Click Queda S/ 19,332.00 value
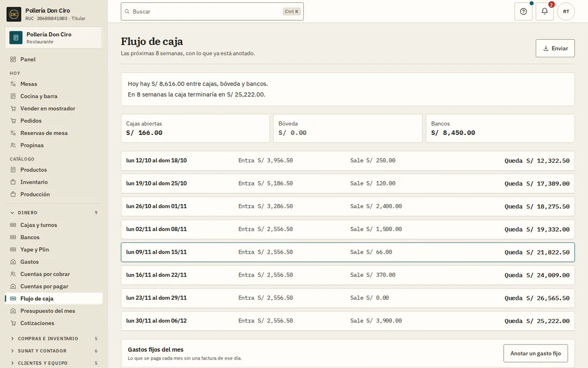 (x=537, y=229)
